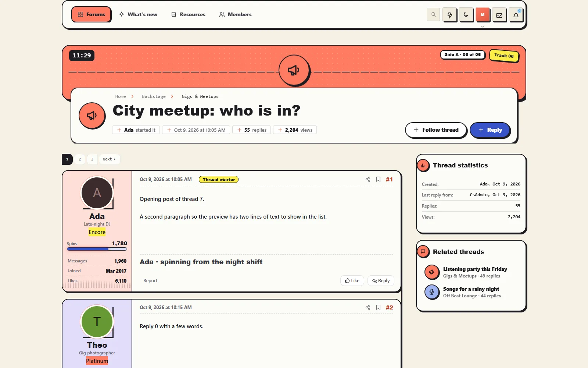Image resolution: width=588 pixels, height=368 pixels.
Task: Click Next page button
Action: [109, 159]
